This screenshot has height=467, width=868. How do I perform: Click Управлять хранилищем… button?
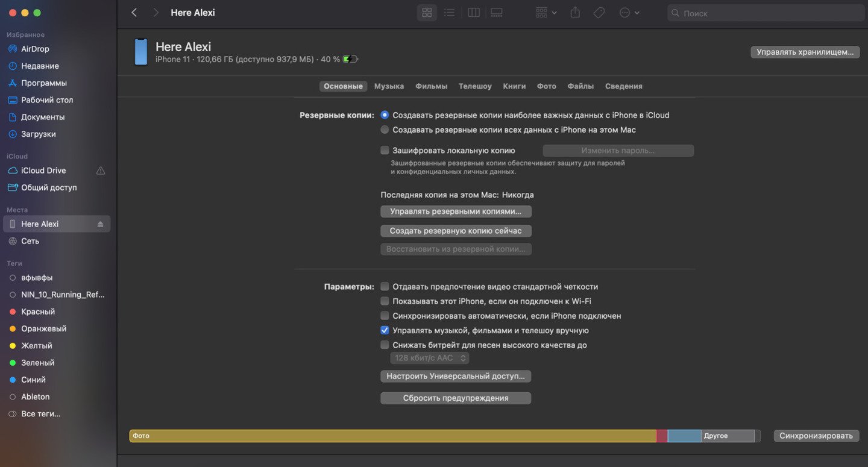click(x=805, y=52)
